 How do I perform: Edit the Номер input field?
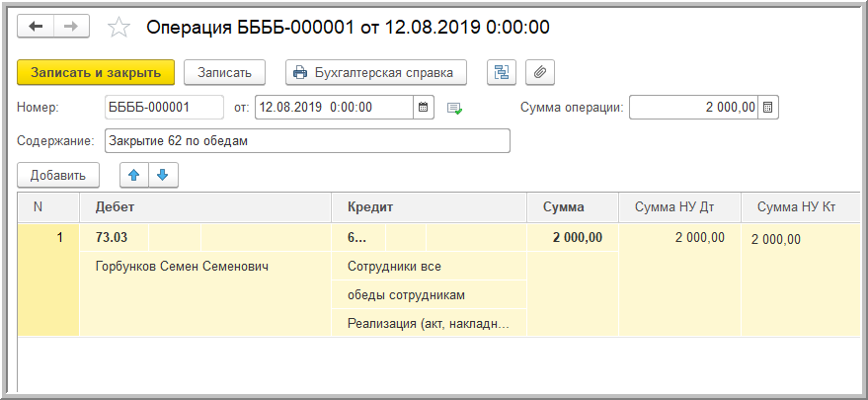165,107
